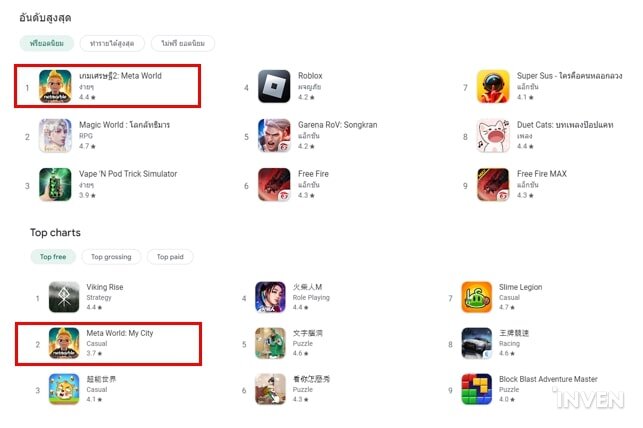Screen dimensions: 643x428
Task: Open Magic World RPG listing title
Action: (x=124, y=125)
